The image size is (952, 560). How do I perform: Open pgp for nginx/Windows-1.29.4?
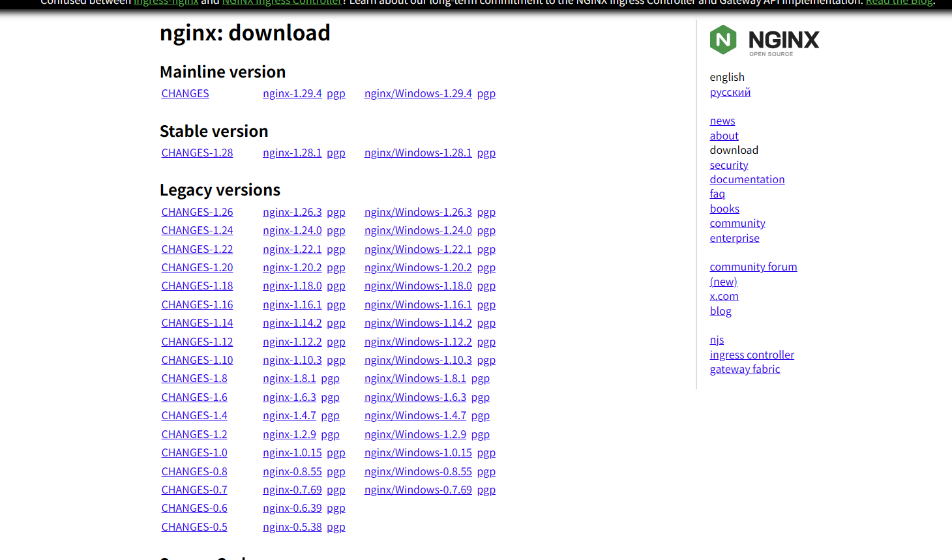(486, 94)
